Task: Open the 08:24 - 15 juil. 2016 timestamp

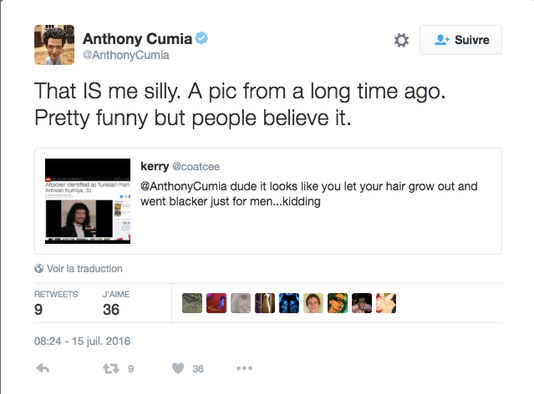Action: pyautogui.click(x=82, y=341)
